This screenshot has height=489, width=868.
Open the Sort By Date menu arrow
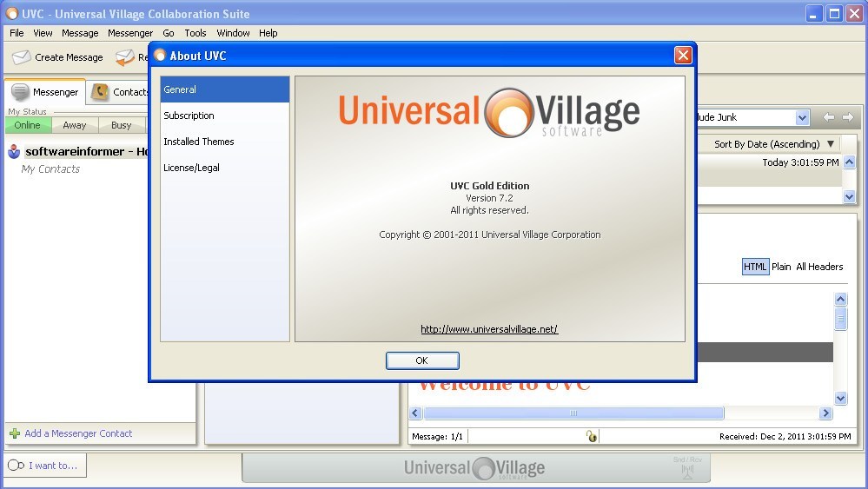click(831, 144)
